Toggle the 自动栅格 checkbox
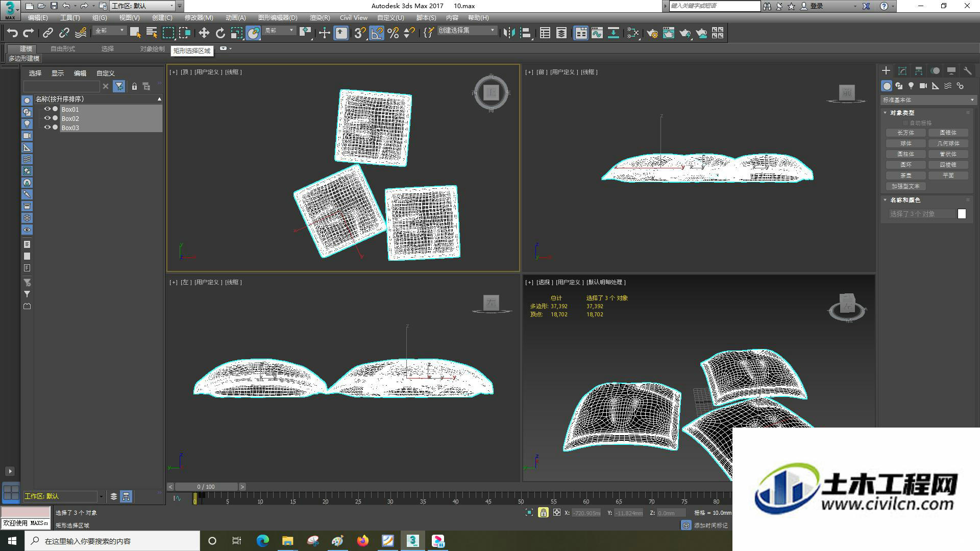 [x=905, y=123]
